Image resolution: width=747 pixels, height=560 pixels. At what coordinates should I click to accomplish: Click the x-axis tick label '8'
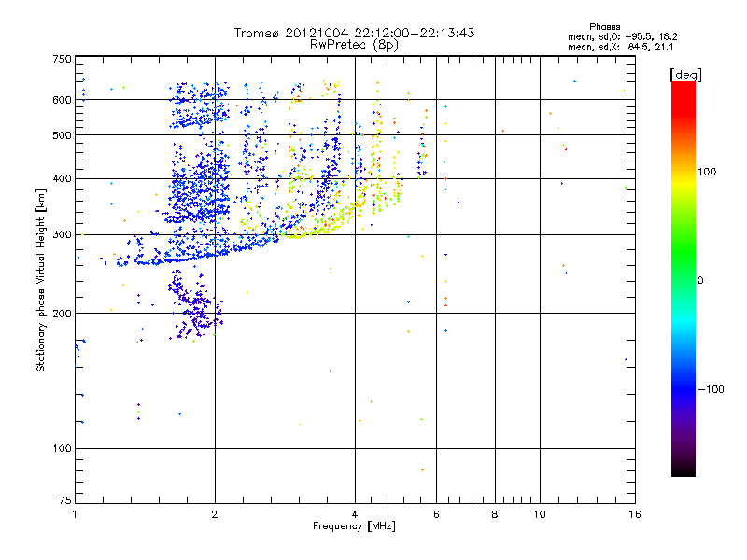click(495, 514)
